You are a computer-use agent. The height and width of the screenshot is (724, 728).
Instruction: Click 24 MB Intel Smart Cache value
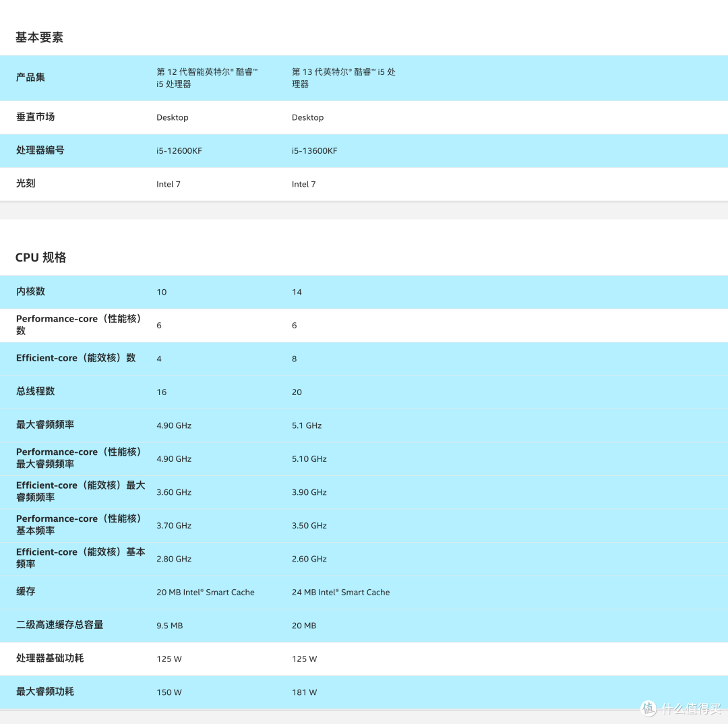click(341, 593)
